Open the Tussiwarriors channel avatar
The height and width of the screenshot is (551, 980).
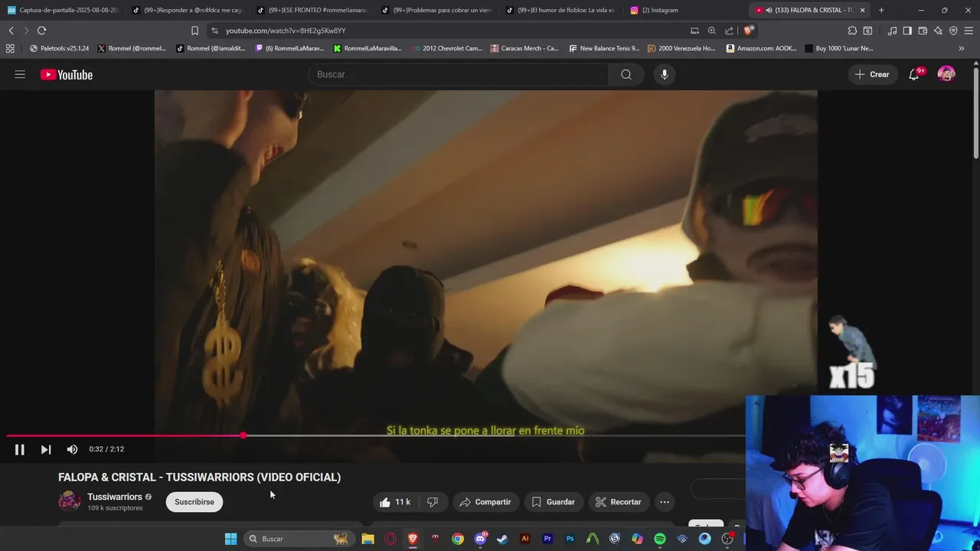70,501
